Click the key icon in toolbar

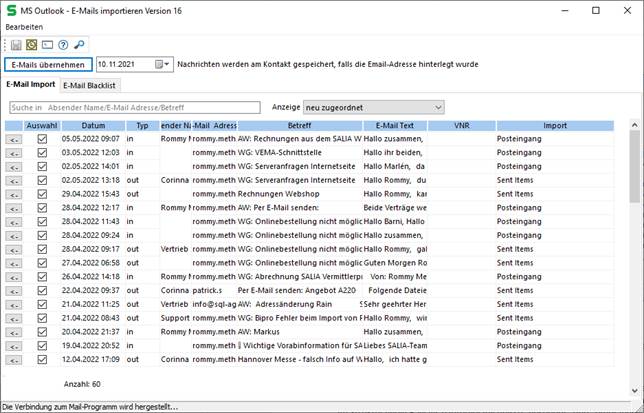[x=77, y=46]
